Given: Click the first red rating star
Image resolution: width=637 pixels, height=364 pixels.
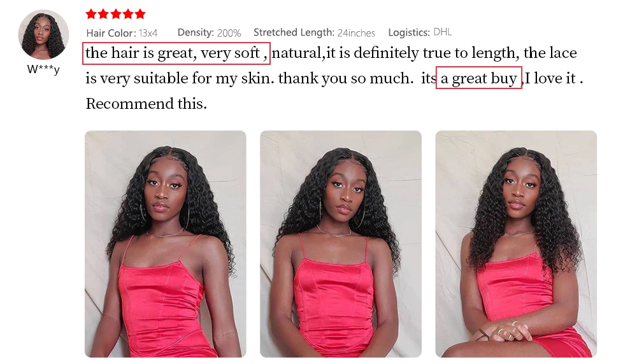Looking at the screenshot, I should (x=91, y=14).
